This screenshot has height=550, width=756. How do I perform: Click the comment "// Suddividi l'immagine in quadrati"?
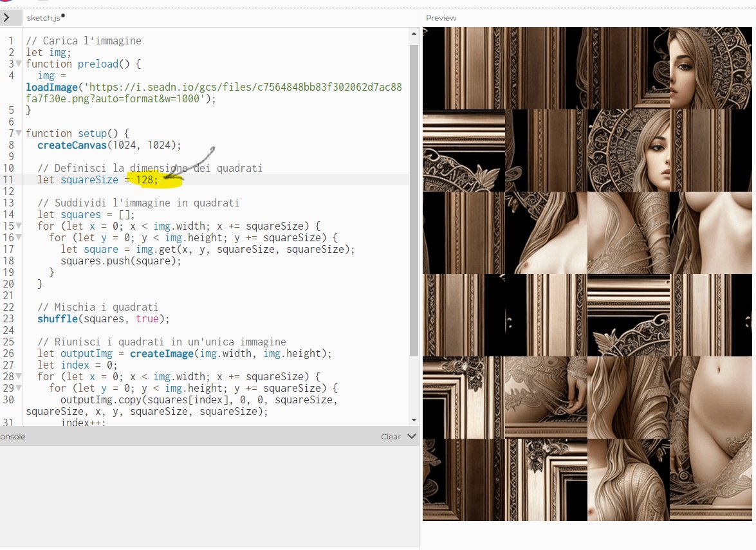coord(138,203)
